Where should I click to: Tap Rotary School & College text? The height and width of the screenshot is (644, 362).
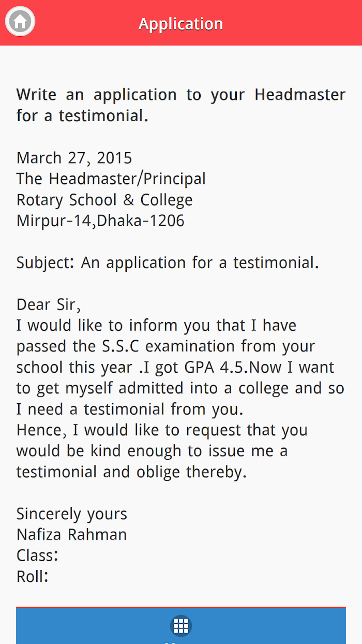(x=104, y=200)
